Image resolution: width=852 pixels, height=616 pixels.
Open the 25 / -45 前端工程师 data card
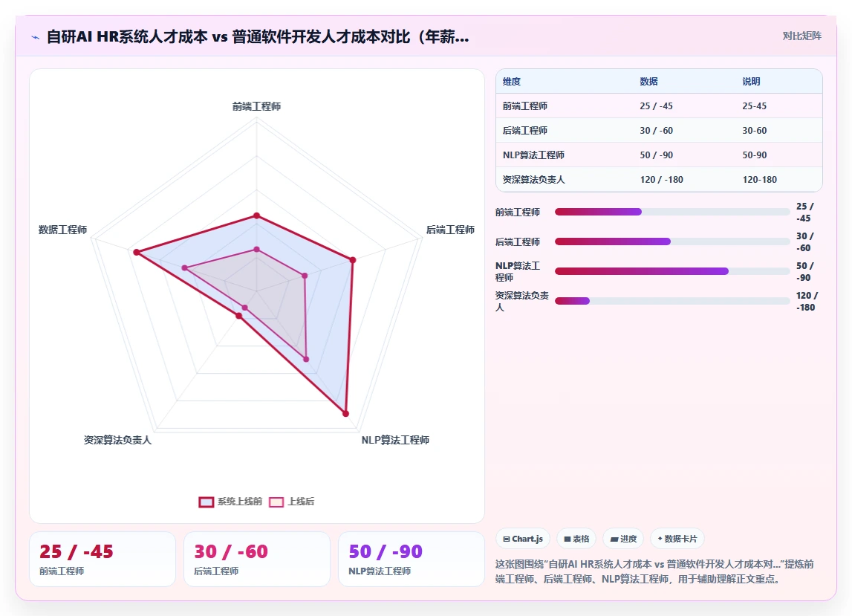coord(103,559)
